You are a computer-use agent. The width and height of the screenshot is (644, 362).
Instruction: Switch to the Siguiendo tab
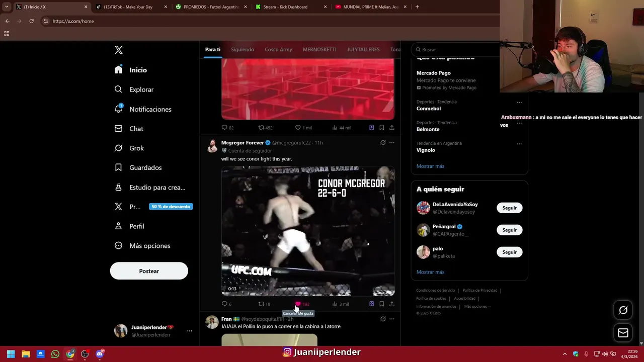tap(243, 49)
